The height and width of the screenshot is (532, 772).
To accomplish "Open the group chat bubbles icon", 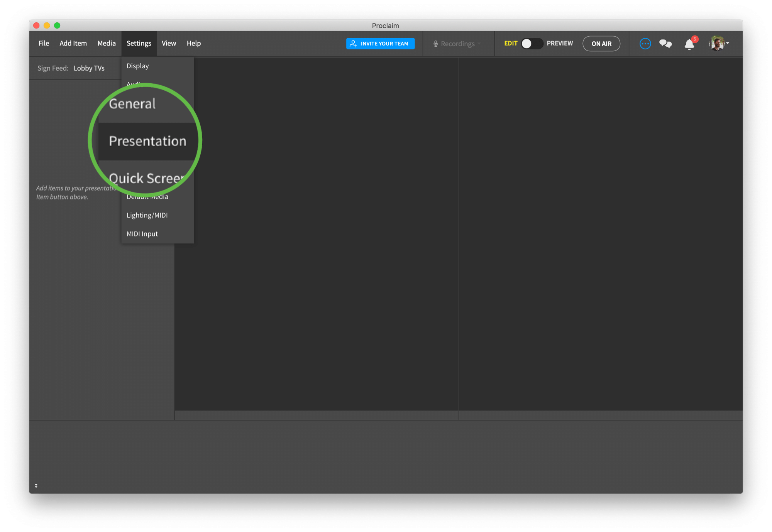I will point(665,44).
